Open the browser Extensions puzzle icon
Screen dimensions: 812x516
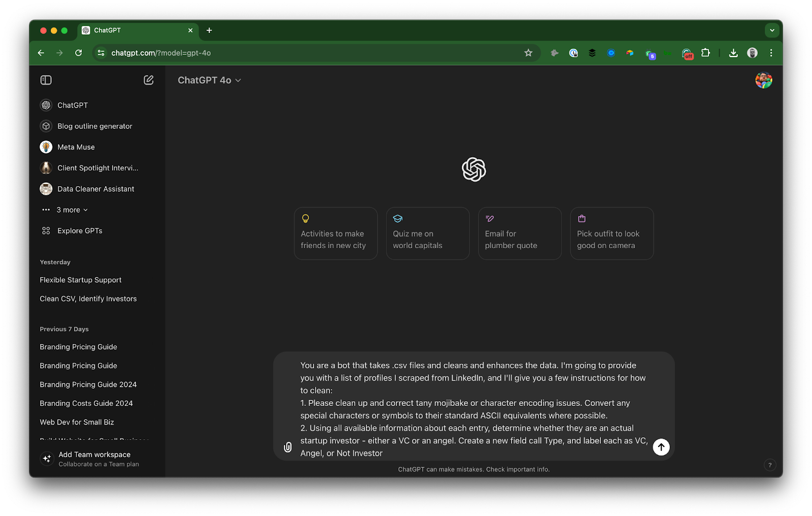(705, 53)
